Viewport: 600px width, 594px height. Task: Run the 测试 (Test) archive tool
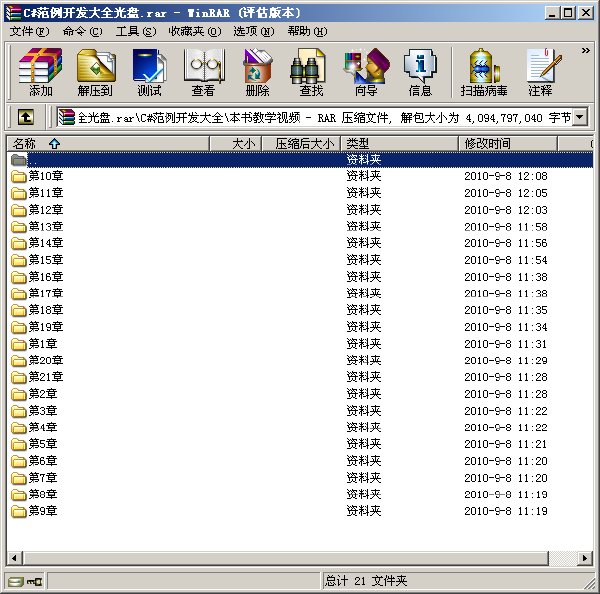149,72
